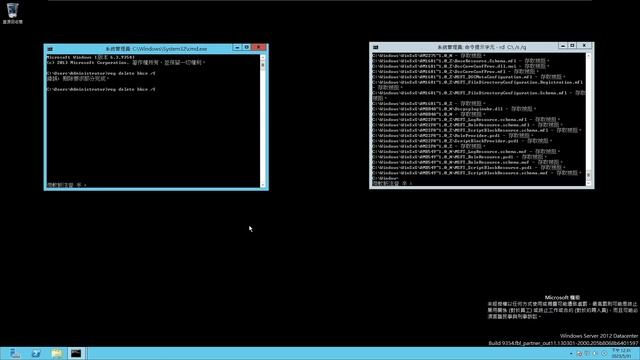Click the scrollbar thumb in rd C:\ window
Viewport: 640px width, 360px height.
(589, 176)
